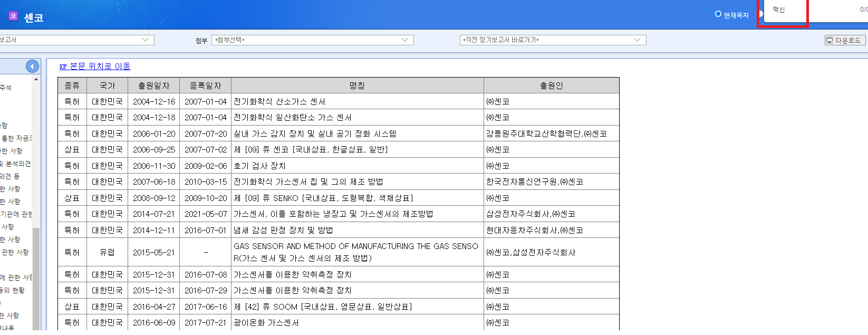Click the 2007-07-20 registration date
This screenshot has width=868, height=335.
tap(206, 133)
